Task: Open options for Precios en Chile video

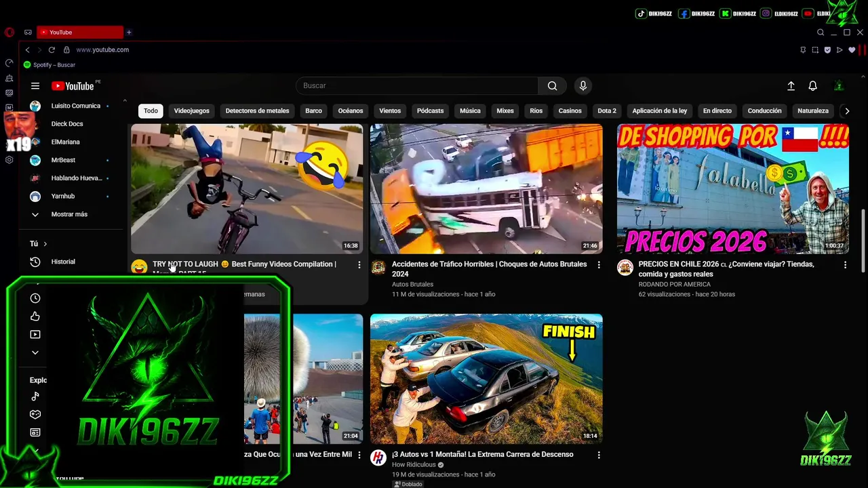Action: point(845,265)
